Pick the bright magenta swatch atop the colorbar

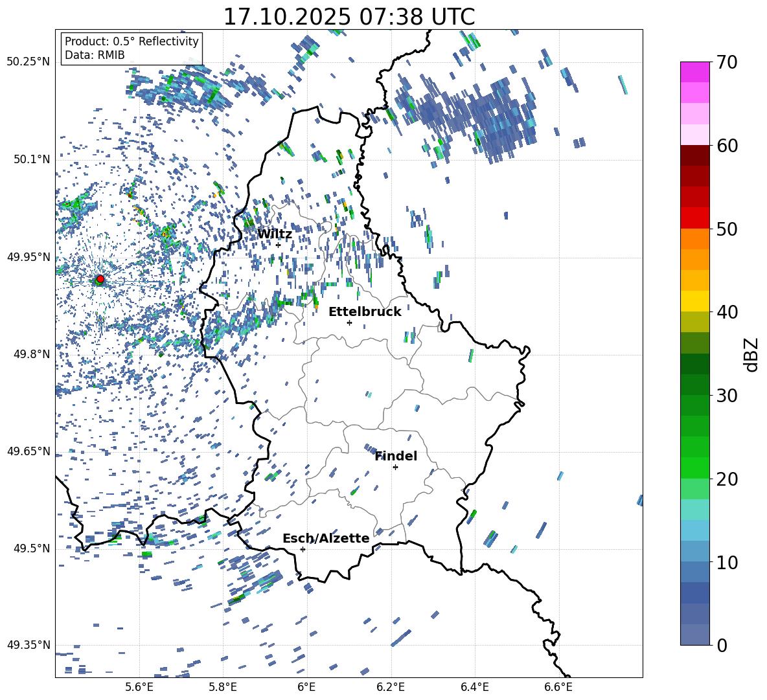pyautogui.click(x=695, y=72)
